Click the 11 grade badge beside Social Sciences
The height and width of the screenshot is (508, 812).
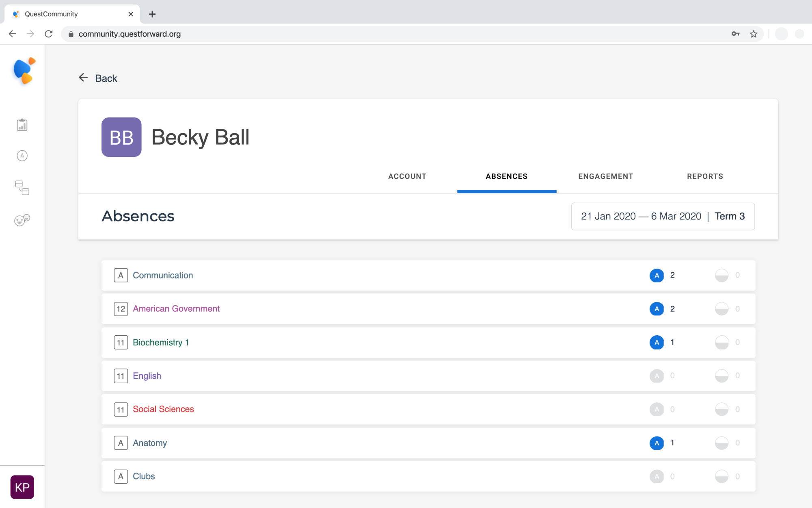(121, 409)
